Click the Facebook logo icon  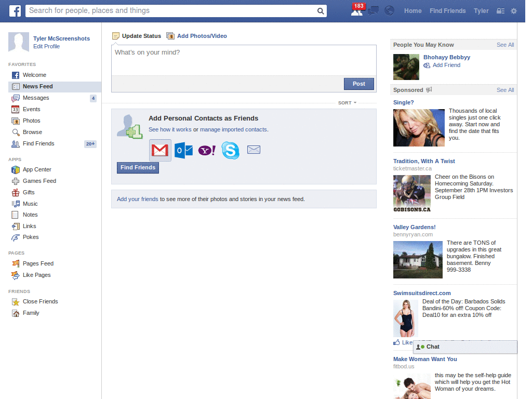pos(15,11)
